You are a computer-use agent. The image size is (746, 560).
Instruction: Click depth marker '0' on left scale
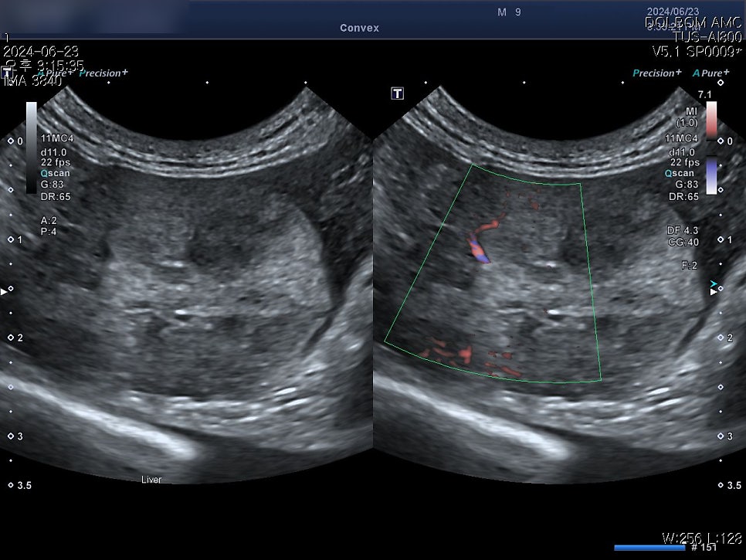pos(20,141)
